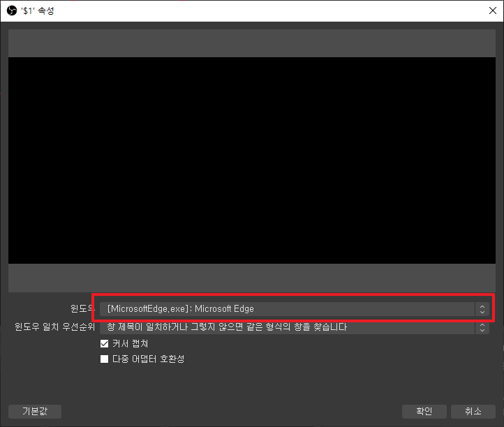Close the '$1' 속성 dialog window
This screenshot has height=427, width=504.
coord(492,10)
